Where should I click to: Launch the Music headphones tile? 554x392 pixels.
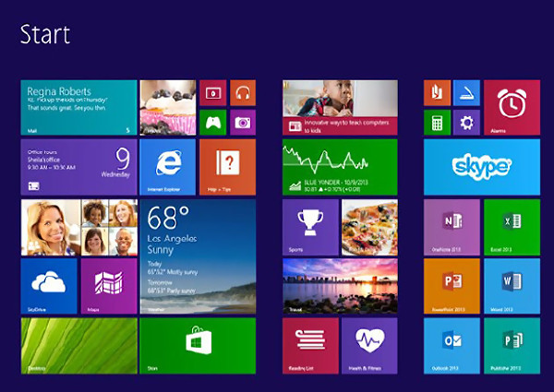(x=243, y=93)
